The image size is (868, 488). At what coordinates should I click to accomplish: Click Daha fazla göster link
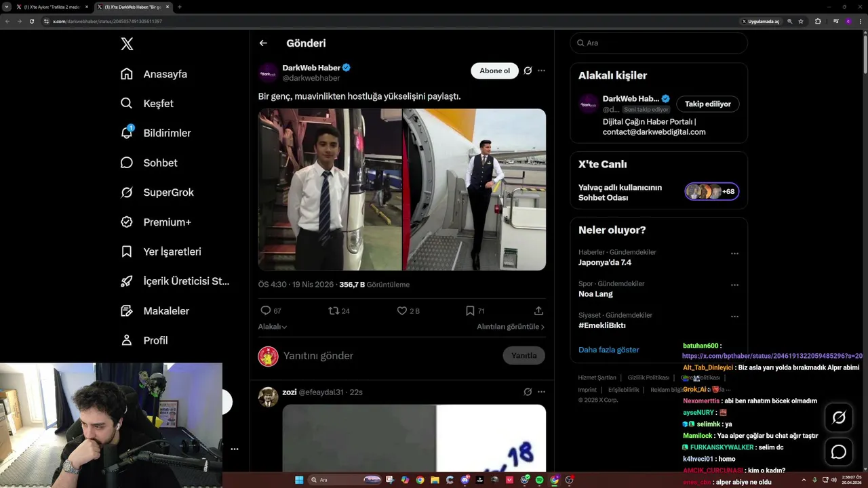click(609, 350)
